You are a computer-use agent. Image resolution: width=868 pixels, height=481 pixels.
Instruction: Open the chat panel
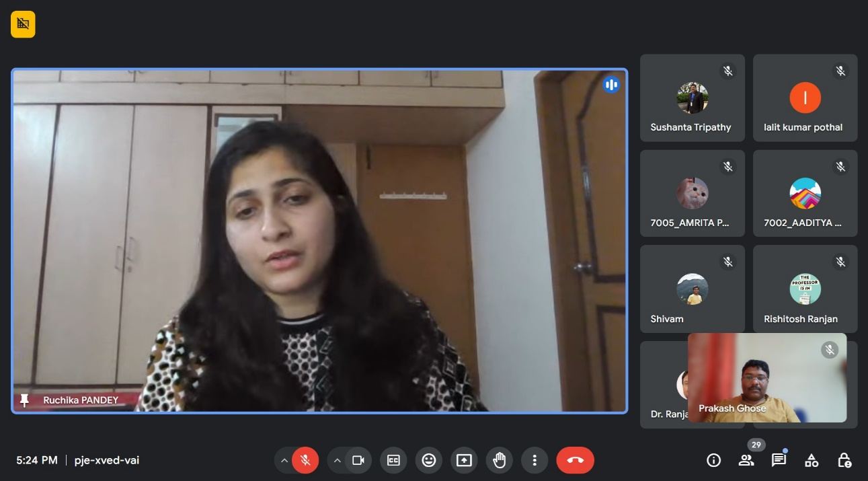point(779,460)
